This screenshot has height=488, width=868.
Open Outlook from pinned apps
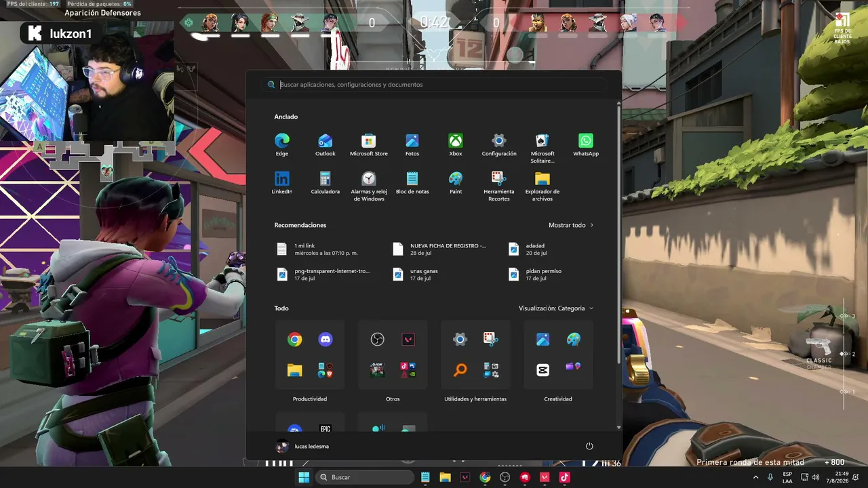point(325,144)
